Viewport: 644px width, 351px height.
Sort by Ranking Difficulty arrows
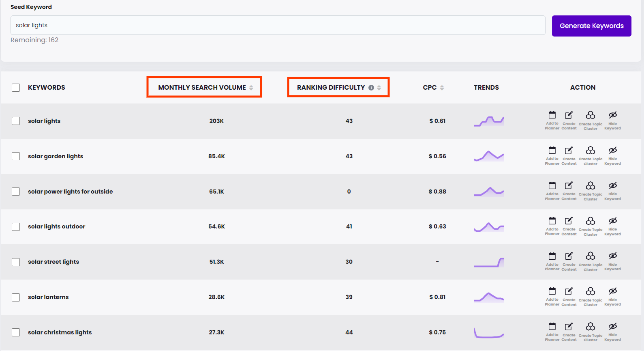(379, 88)
